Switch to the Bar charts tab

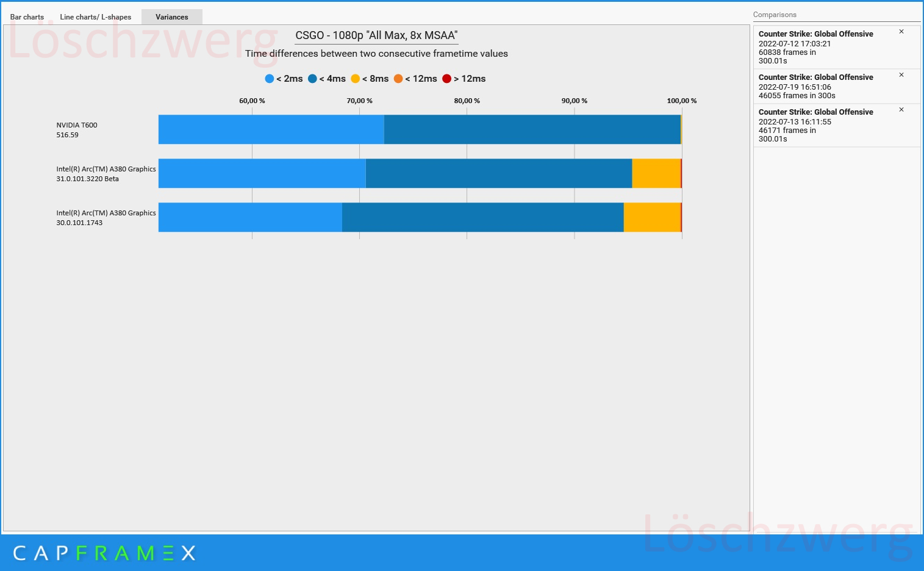(27, 17)
